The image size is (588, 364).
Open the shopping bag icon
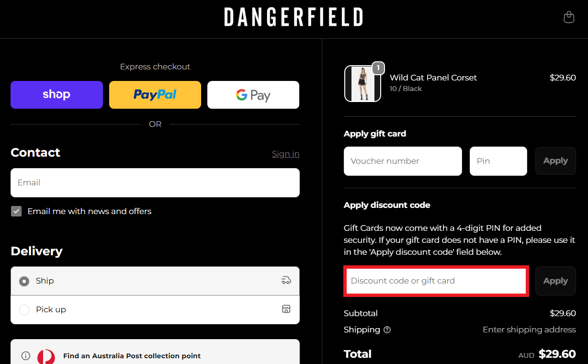coord(568,17)
